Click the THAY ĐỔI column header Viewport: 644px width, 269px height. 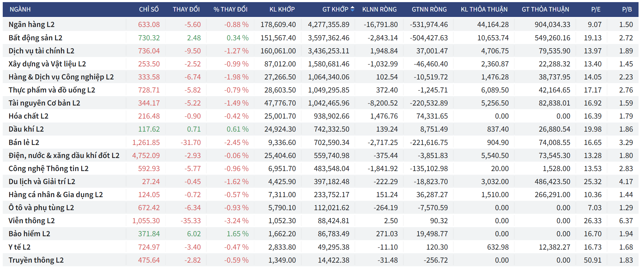(x=186, y=9)
